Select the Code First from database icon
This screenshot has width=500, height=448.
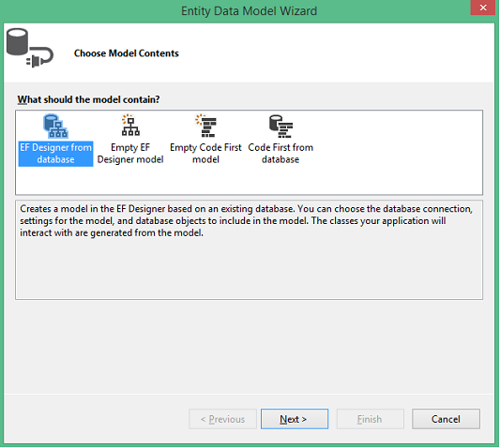pyautogui.click(x=280, y=127)
